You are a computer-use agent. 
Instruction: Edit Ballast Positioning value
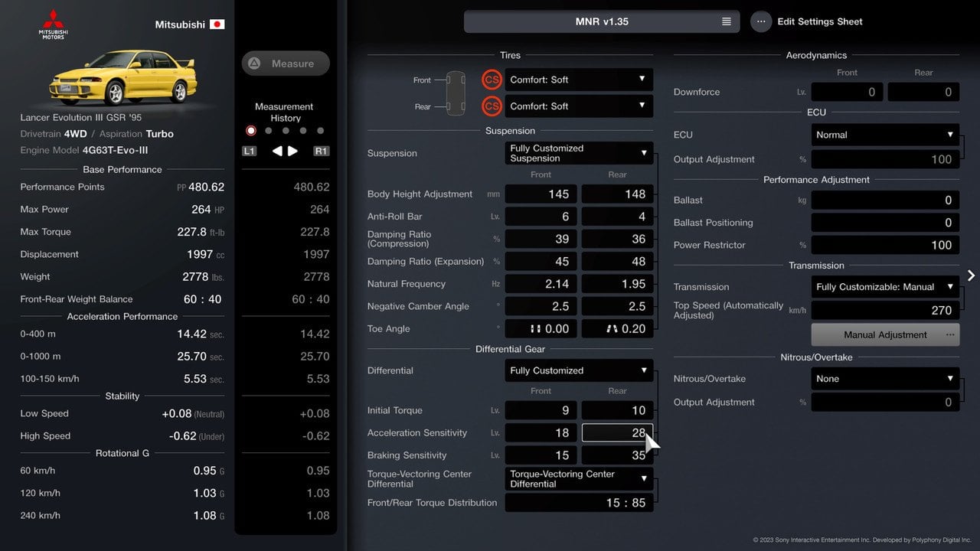[885, 223]
